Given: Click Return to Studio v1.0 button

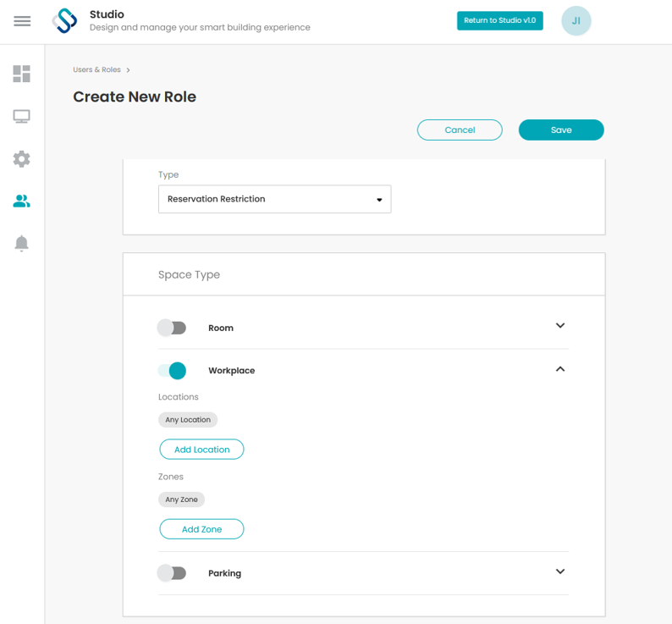Looking at the screenshot, I should pos(499,20).
